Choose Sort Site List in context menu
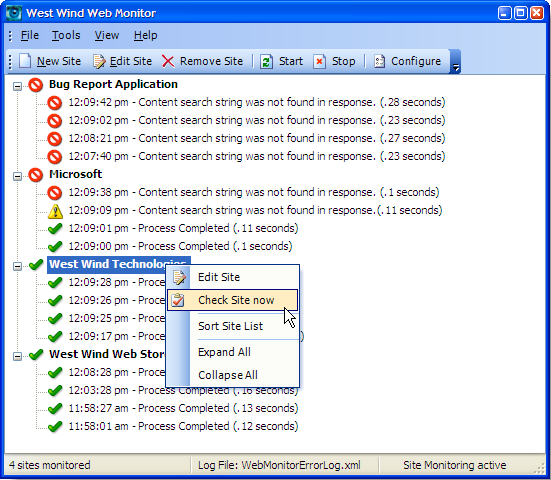 233,326
